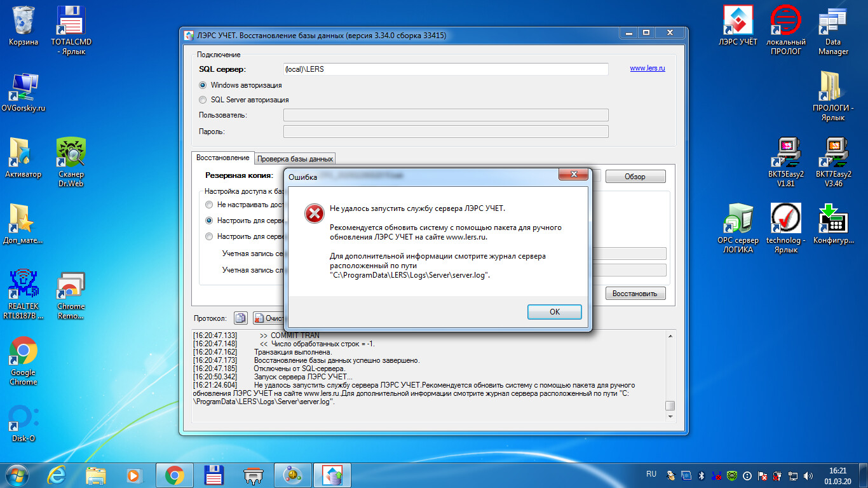Click the protocol log scrollbar up arrow
The height and width of the screenshot is (488, 868).
670,335
